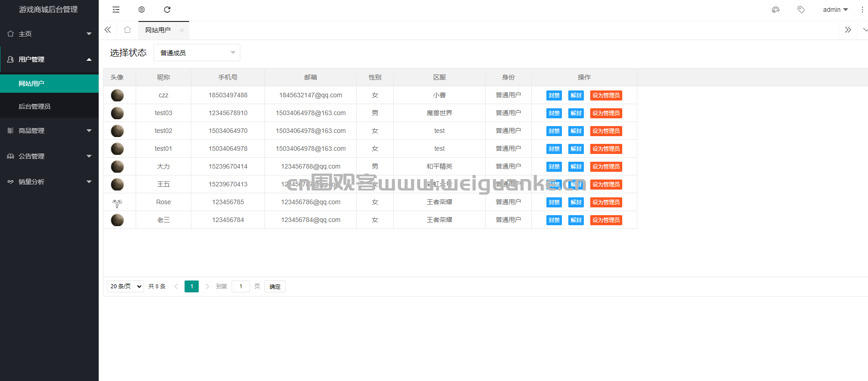Click the 昵称 column header
This screenshot has height=381, width=868.
pyautogui.click(x=164, y=77)
